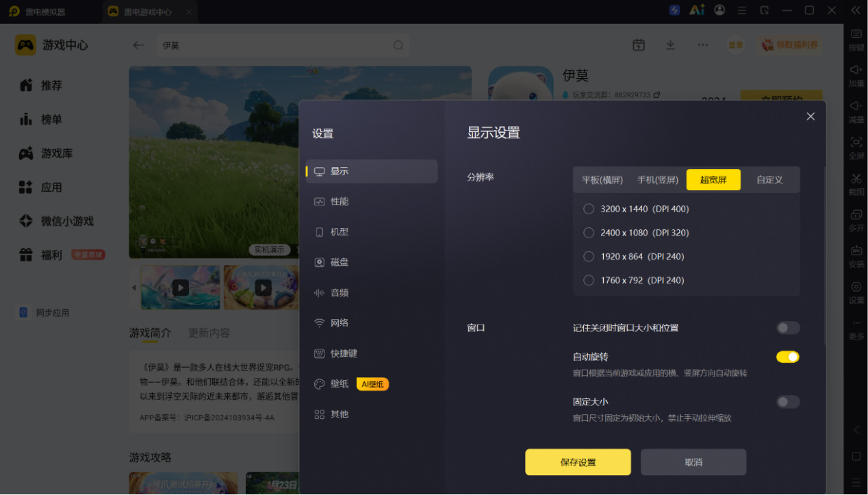Open the three-dot more options in header
Image resolution: width=868 pixels, height=495 pixels.
[x=703, y=45]
